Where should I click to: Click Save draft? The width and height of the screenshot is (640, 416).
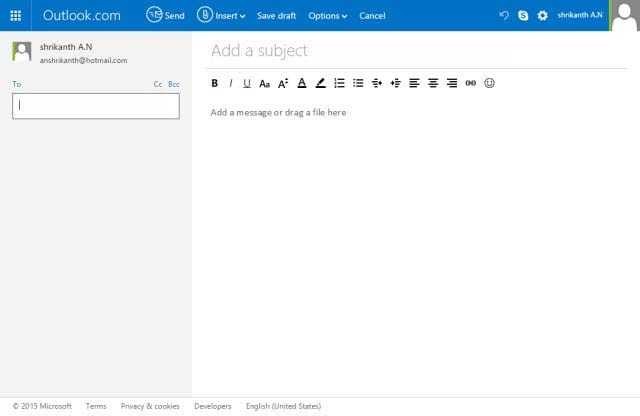coord(276,16)
